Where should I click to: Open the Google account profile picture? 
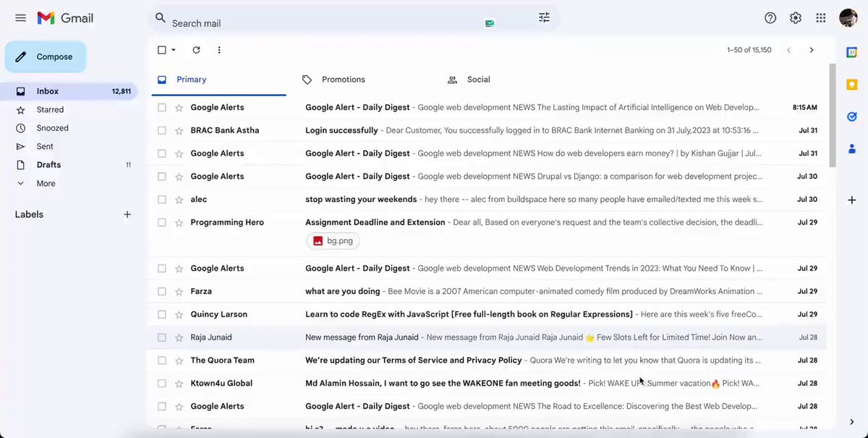(848, 18)
